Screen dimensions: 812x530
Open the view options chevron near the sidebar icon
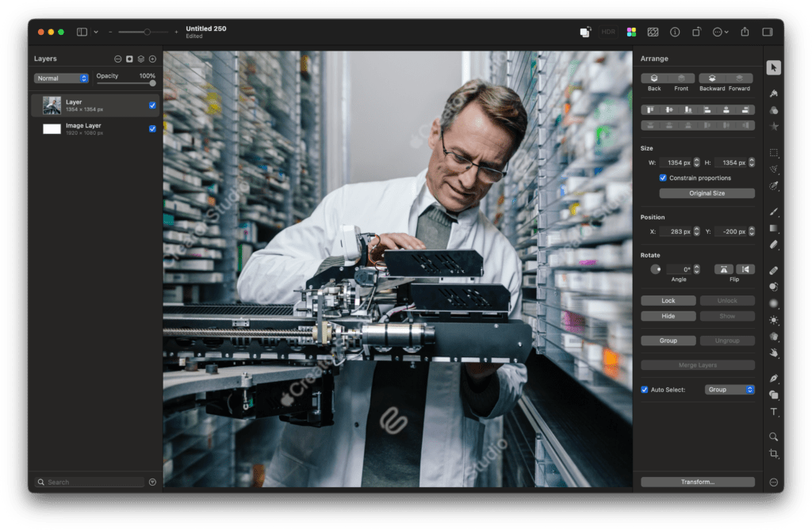(x=94, y=32)
